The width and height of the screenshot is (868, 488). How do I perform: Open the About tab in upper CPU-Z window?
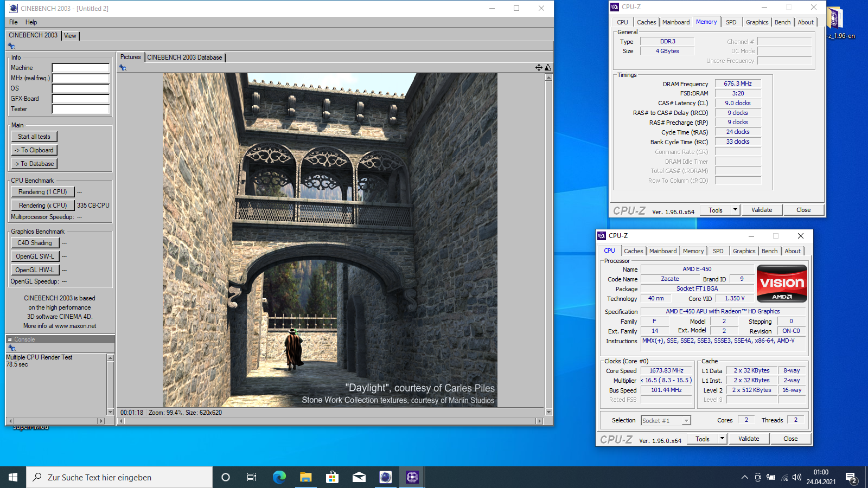806,22
